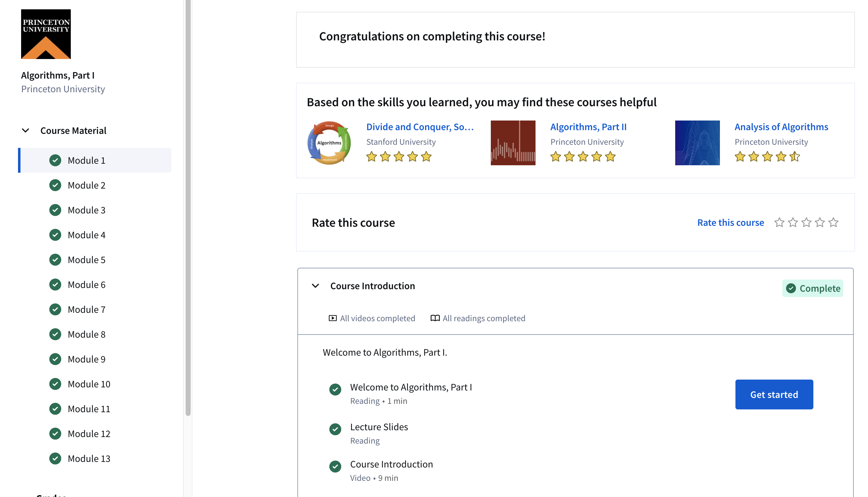The width and height of the screenshot is (868, 497).
Task: Click the video icon next to All videos completed
Action: [332, 318]
